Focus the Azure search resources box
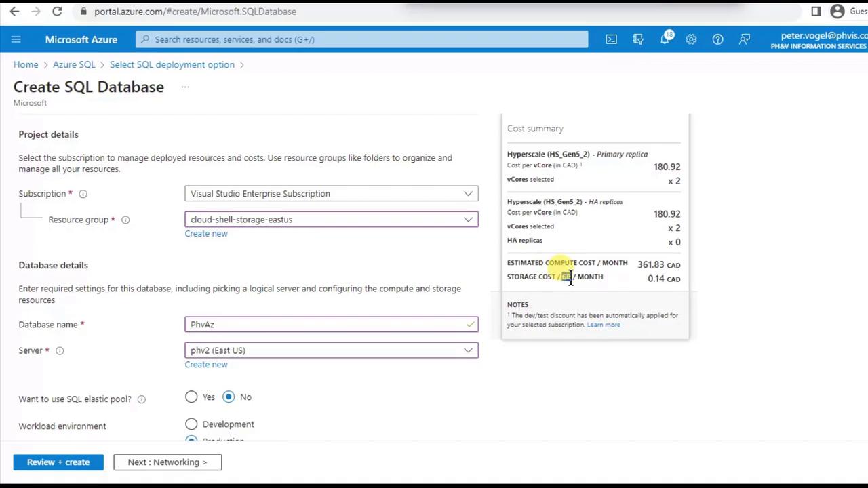The height and width of the screenshot is (488, 868). pos(362,39)
